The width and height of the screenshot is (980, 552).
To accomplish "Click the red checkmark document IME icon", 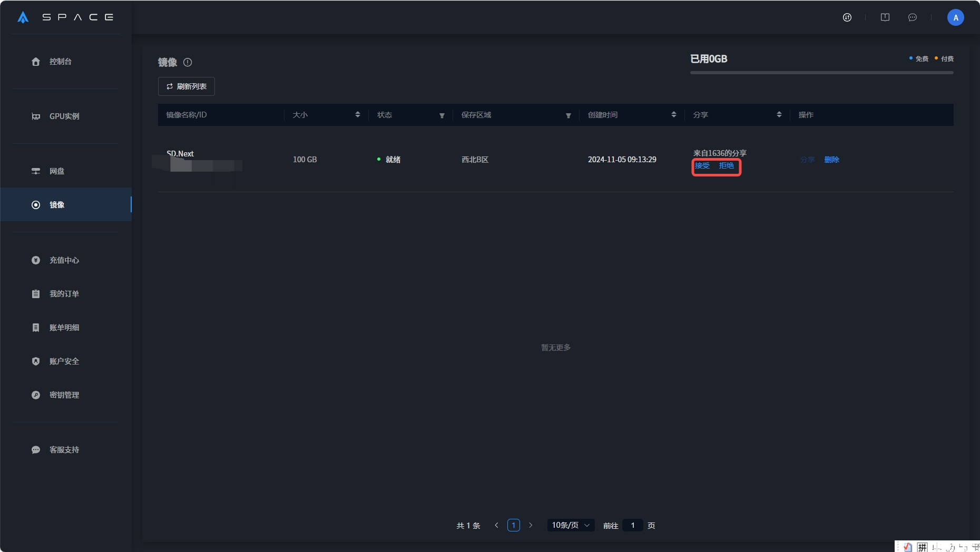I will (908, 547).
